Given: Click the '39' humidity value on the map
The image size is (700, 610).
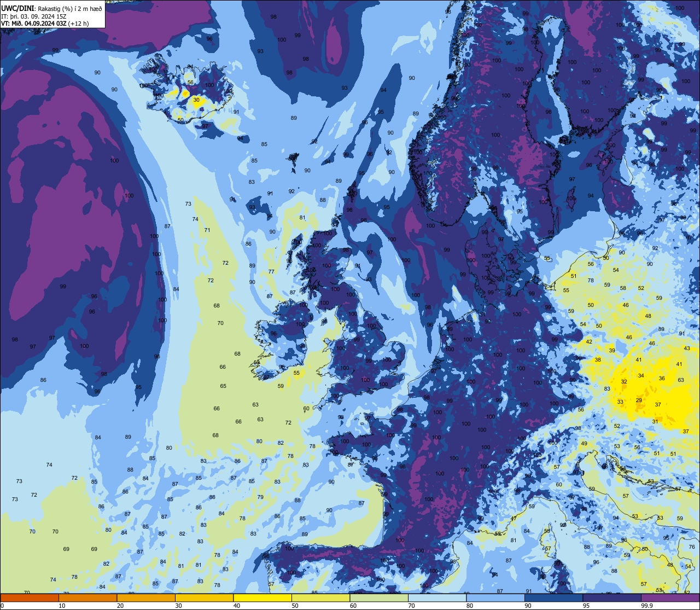Looking at the screenshot, I should 612,351.
